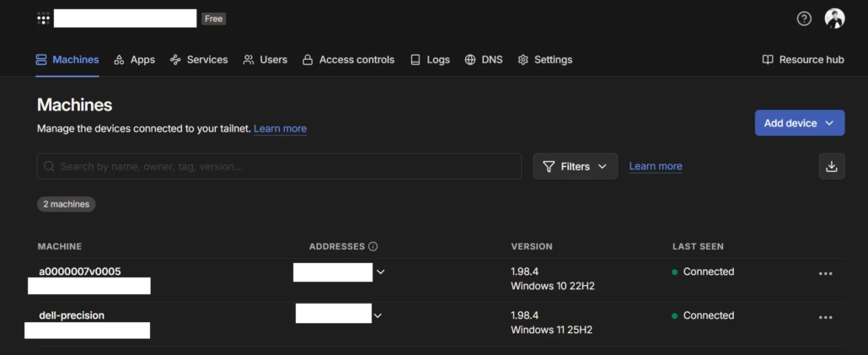Open the Filters dropdown
The width and height of the screenshot is (868, 355).
(576, 166)
